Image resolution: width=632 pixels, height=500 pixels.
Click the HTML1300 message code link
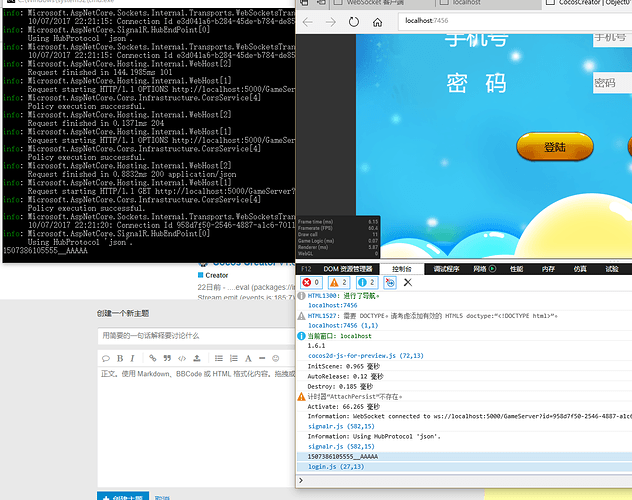click(x=322, y=296)
